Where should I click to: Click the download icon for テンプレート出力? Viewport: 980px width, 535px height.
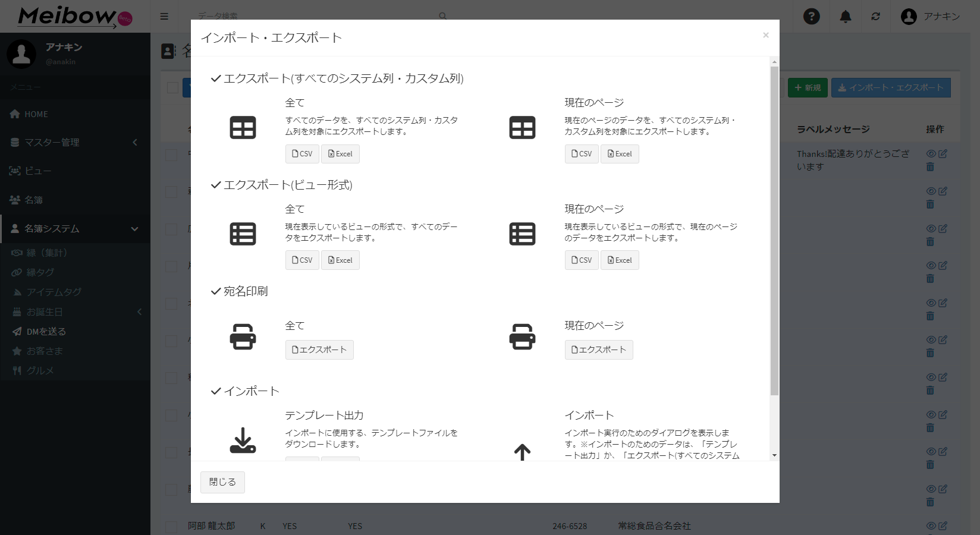[x=243, y=440]
